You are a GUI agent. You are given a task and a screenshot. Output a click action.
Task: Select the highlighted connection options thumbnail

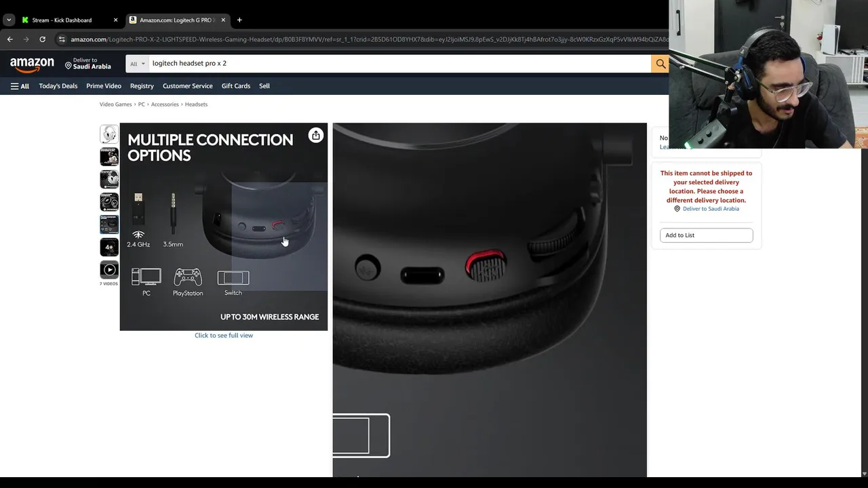[109, 224]
